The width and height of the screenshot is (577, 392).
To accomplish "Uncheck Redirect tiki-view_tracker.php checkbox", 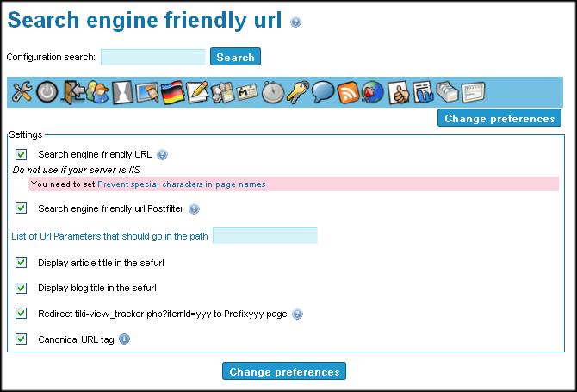I will click(21, 314).
